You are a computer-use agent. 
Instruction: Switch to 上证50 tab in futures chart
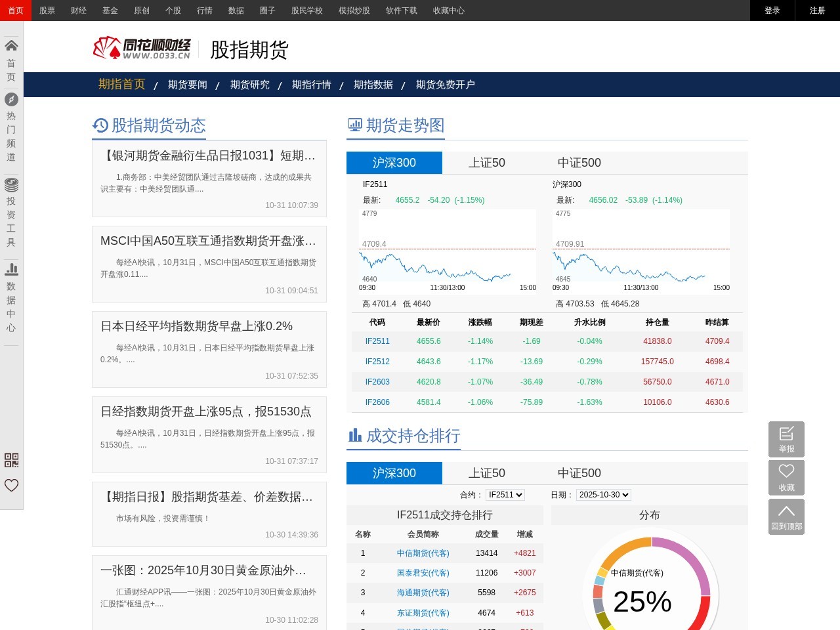point(486,163)
